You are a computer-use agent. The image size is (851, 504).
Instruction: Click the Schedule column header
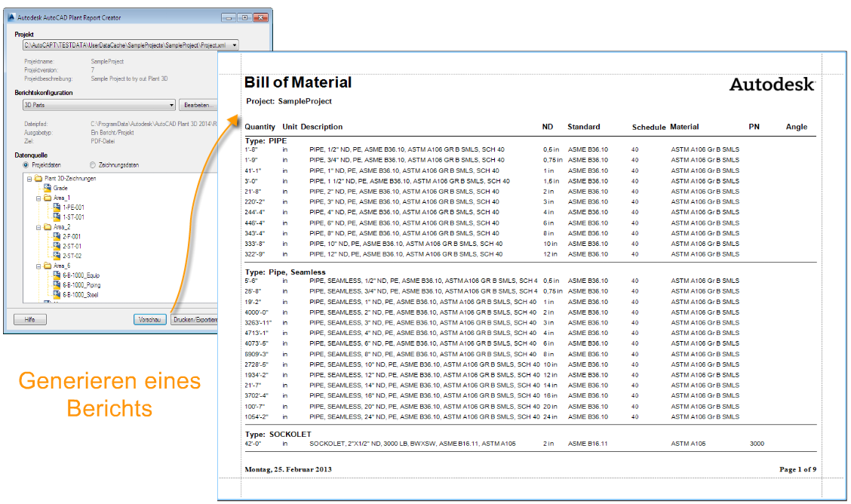coord(649,127)
